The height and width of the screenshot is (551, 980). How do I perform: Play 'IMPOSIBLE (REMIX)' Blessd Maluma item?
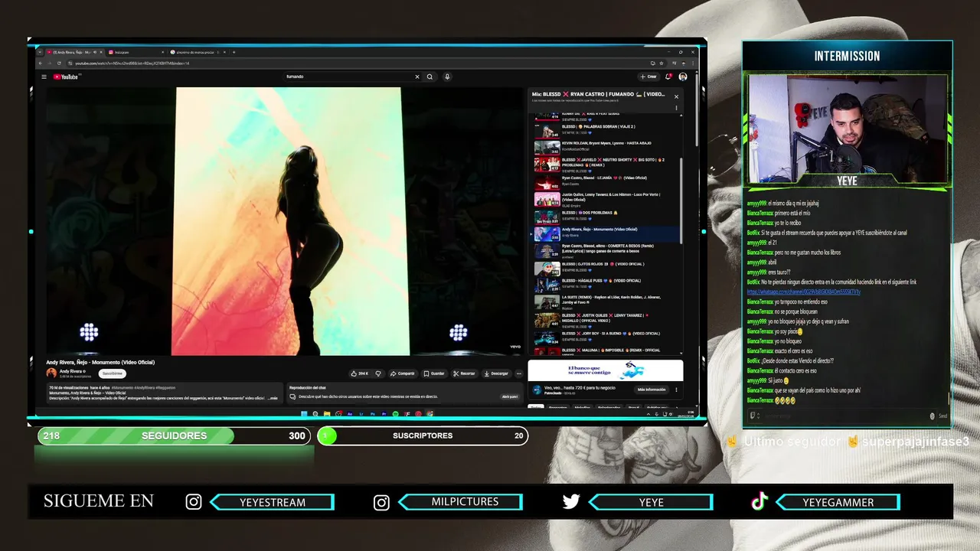[x=605, y=351]
